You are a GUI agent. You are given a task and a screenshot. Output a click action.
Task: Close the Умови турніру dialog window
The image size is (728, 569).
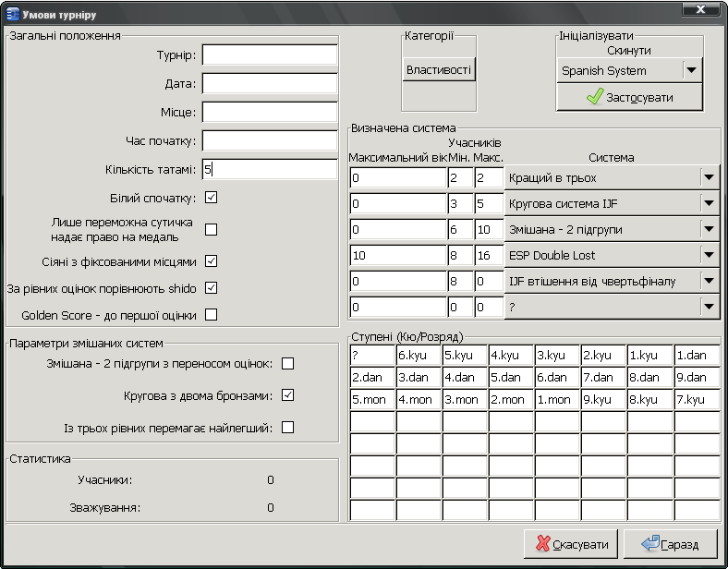tap(700, 9)
